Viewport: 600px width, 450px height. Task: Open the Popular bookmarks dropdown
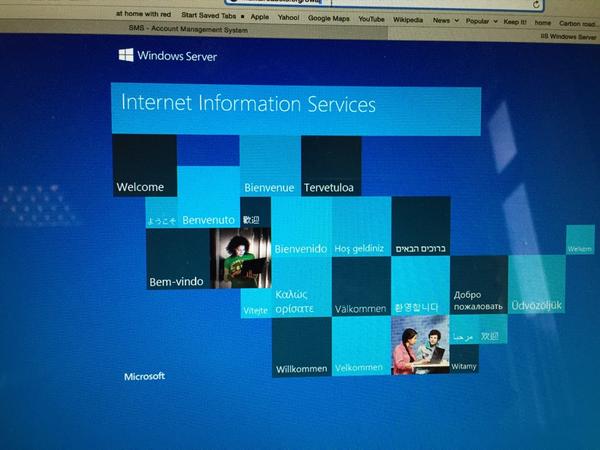pos(481,21)
